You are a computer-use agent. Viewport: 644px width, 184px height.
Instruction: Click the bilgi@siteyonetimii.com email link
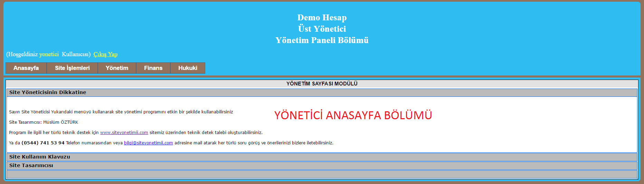[148, 143]
